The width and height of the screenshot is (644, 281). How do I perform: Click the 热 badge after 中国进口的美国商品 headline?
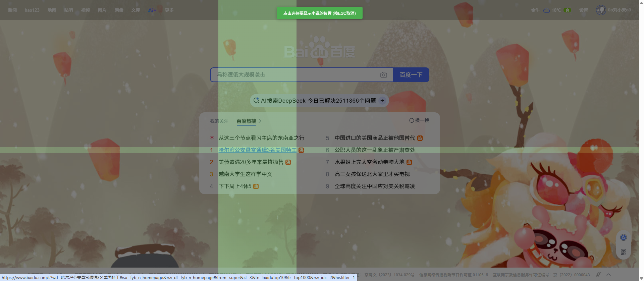[420, 138]
